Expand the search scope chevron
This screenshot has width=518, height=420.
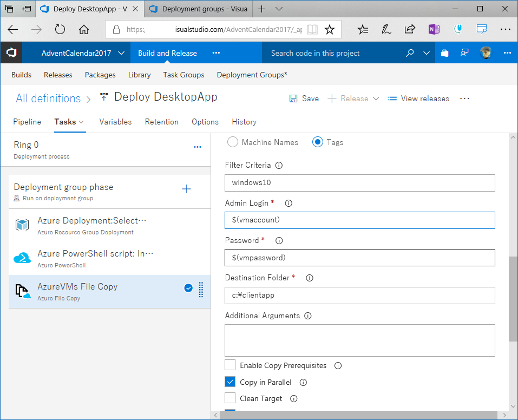tap(427, 53)
